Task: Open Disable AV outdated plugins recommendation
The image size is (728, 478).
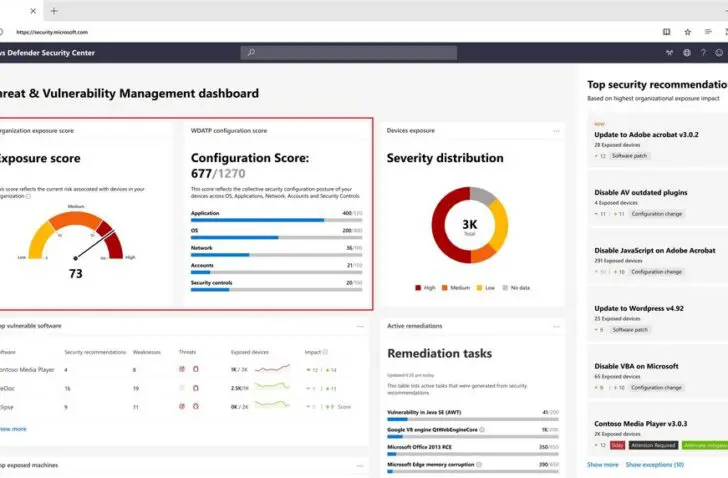Action: 641,193
